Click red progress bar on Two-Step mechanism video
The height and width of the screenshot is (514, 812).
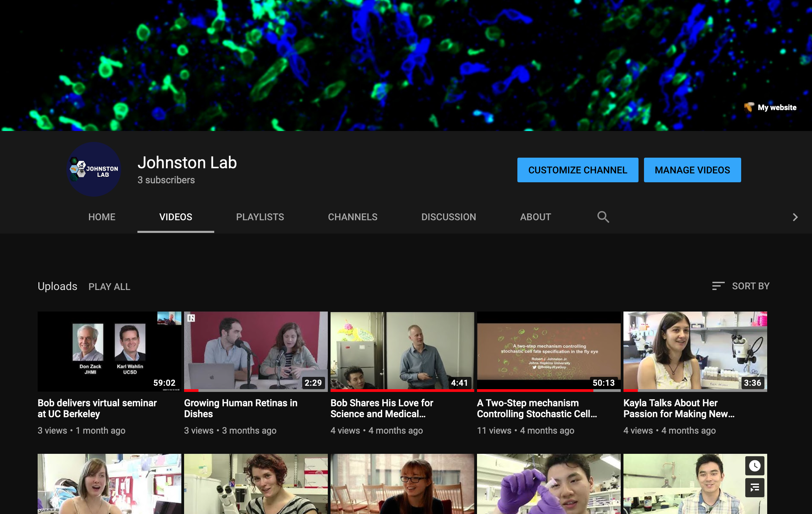(534, 390)
